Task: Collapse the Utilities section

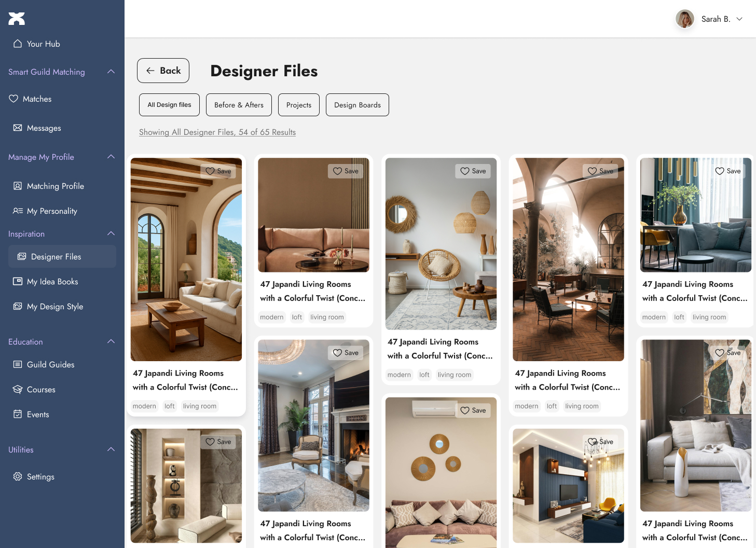Action: coord(111,449)
